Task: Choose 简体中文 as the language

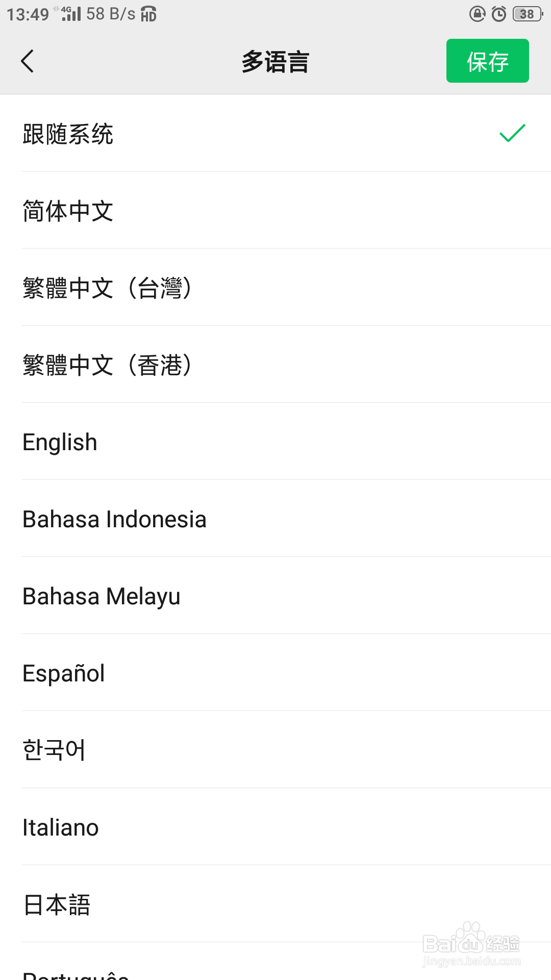Action: [x=68, y=211]
